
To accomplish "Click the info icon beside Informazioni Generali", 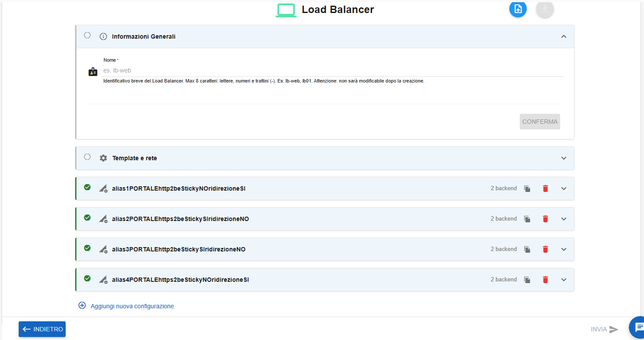I will pos(103,36).
